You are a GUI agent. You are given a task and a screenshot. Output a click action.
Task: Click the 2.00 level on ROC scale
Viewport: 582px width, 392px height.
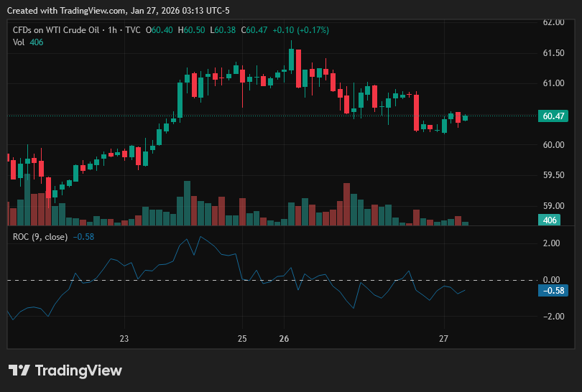click(x=551, y=243)
